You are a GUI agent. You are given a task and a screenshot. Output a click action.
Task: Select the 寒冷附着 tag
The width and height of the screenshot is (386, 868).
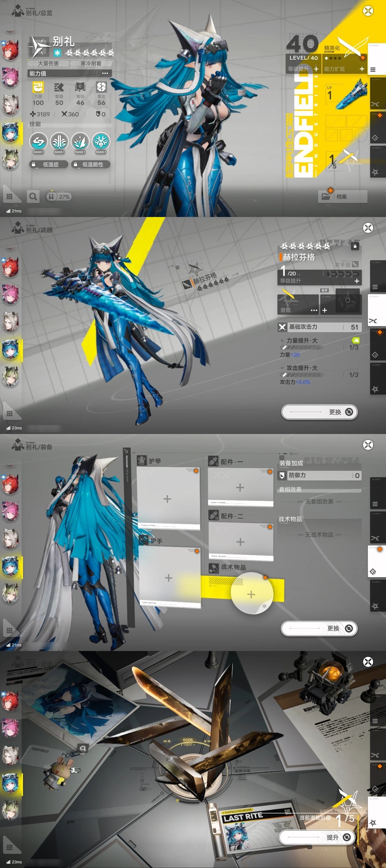[x=91, y=63]
